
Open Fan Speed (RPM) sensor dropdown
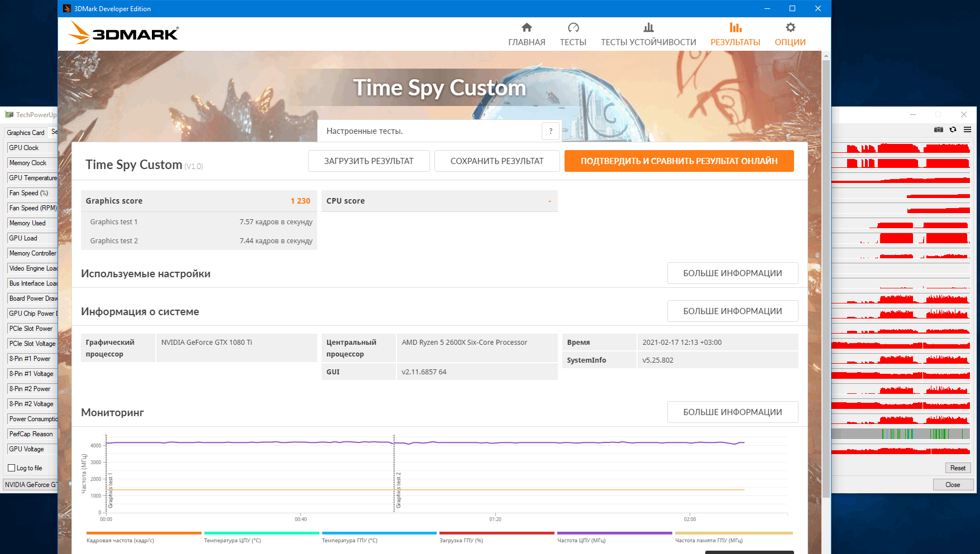tap(32, 208)
